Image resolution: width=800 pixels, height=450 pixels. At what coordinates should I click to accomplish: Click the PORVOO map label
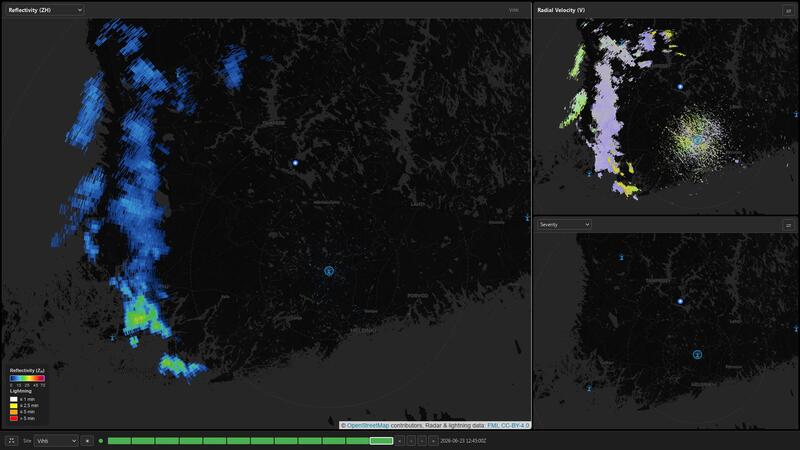(418, 296)
